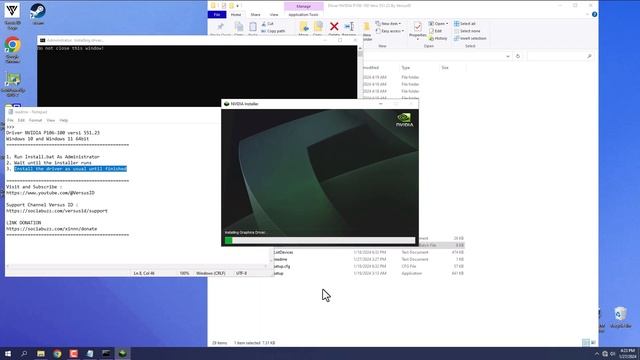Open Chrome from the taskbar
The height and width of the screenshot is (360, 640).
(x=57, y=353)
